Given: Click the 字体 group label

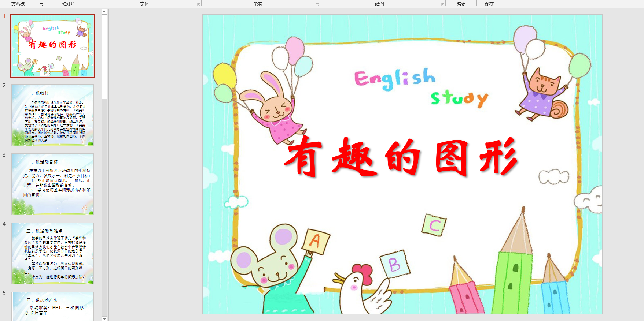Looking at the screenshot, I should pyautogui.click(x=144, y=4).
